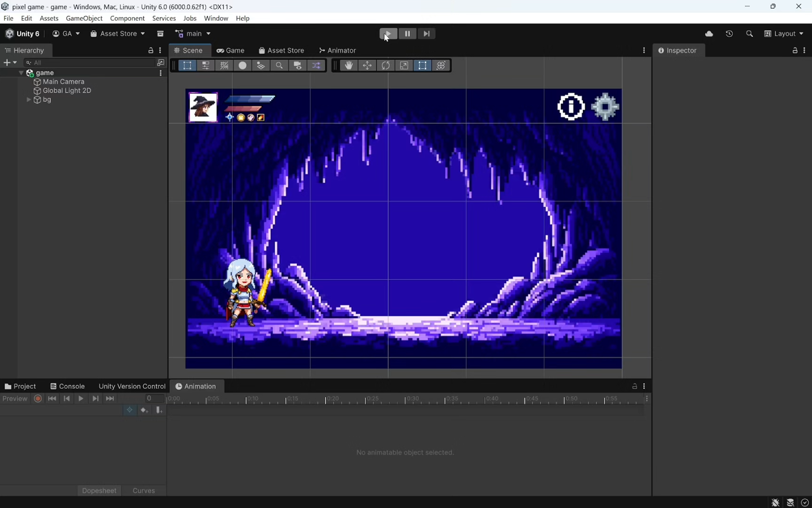The height and width of the screenshot is (508, 812).
Task: Click the cloud services icon in the top bar
Action: (709, 34)
